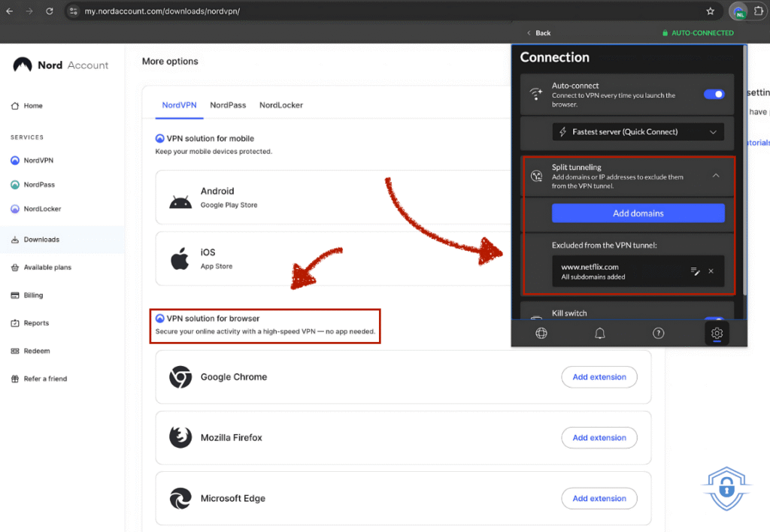Open Available plans in sidebar

pyautogui.click(x=41, y=268)
